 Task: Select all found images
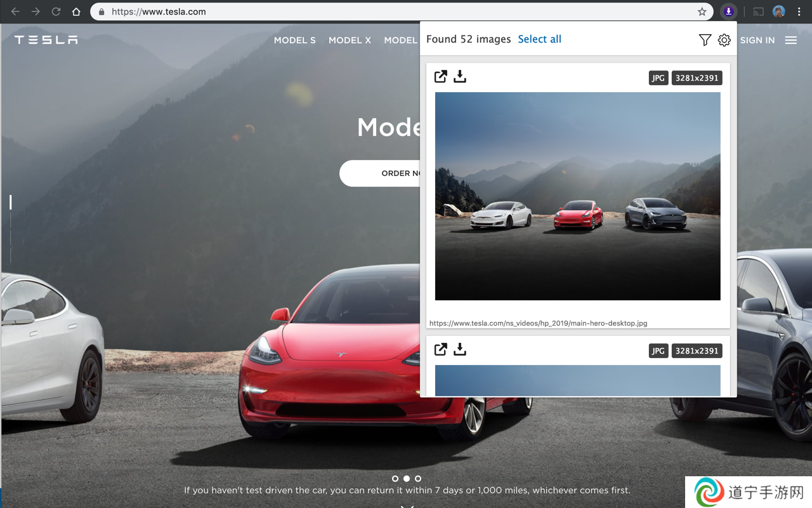pyautogui.click(x=540, y=39)
